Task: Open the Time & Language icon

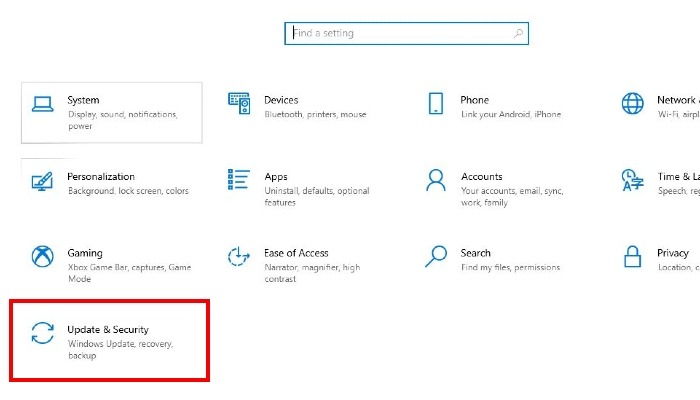Action: (633, 180)
